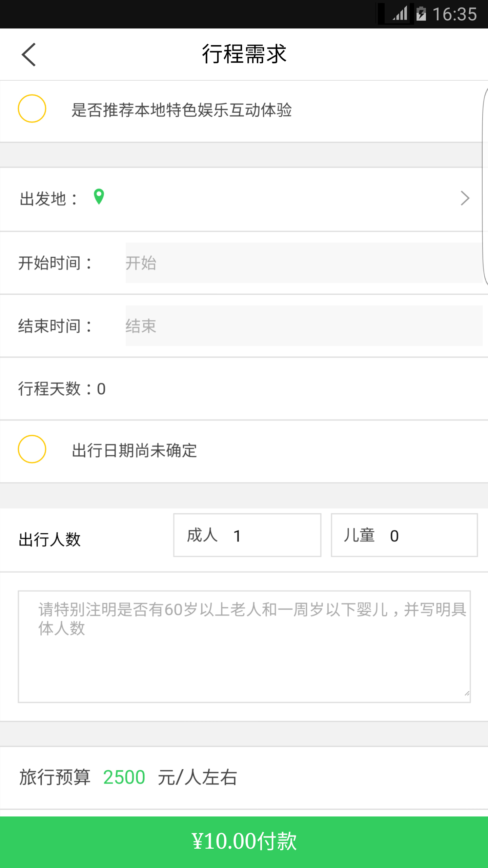Tap the page title 行程需求
This screenshot has height=868, width=488.
coord(244,54)
